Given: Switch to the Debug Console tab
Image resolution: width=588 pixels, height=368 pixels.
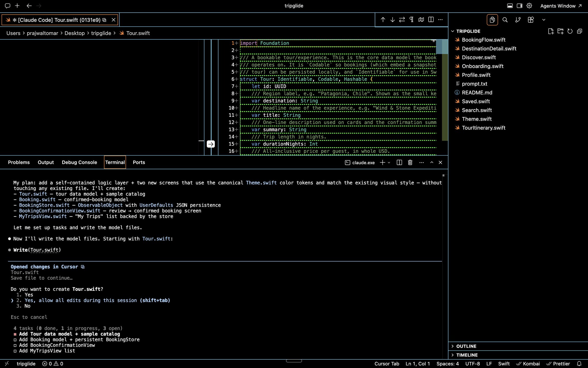Looking at the screenshot, I should click(79, 162).
